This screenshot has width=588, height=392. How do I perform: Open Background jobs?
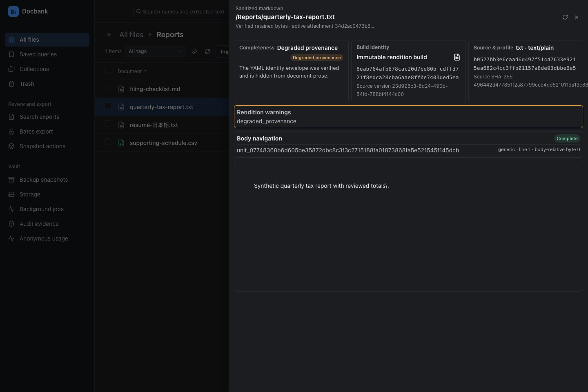pyautogui.click(x=47, y=209)
